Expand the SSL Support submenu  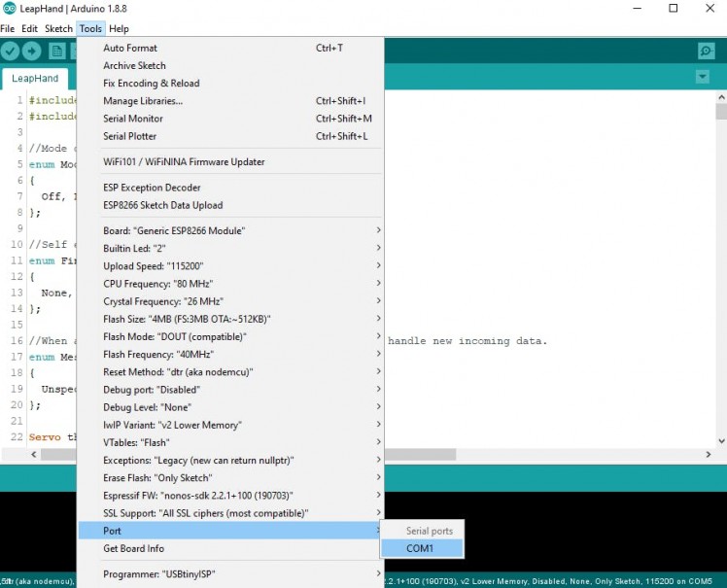coord(230,513)
